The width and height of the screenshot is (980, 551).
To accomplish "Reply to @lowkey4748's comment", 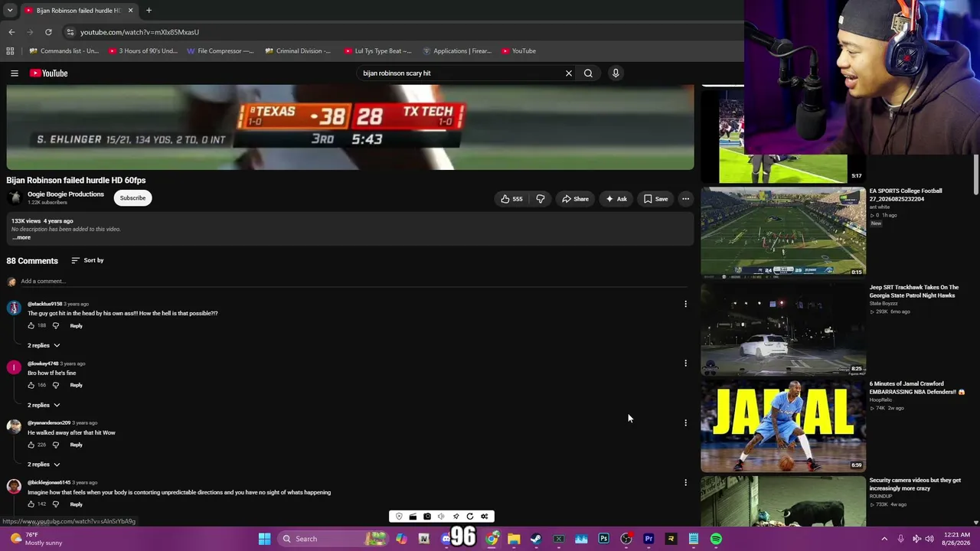I will click(76, 385).
